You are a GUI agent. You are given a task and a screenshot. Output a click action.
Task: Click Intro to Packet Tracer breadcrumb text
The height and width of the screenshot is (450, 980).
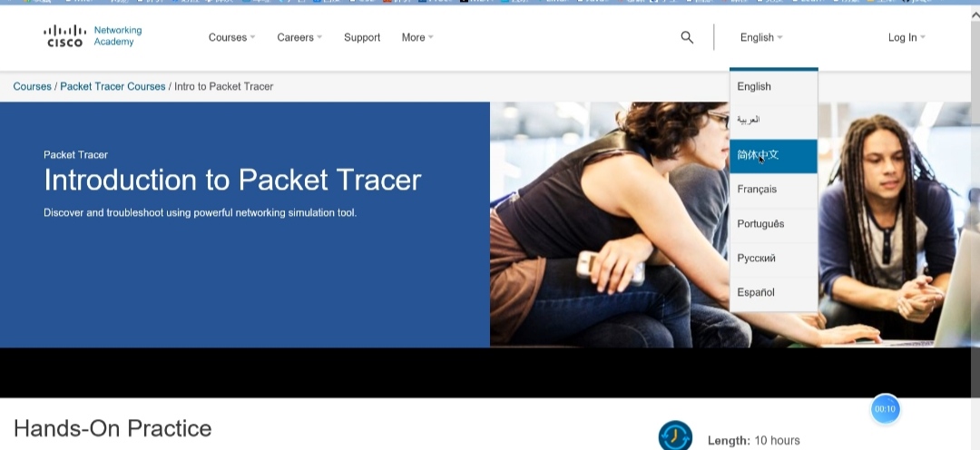pyautogui.click(x=224, y=86)
